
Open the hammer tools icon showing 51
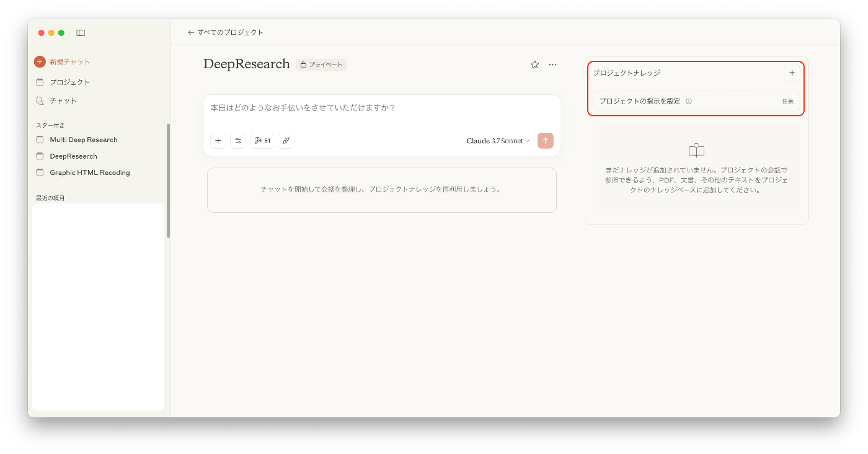(x=262, y=141)
